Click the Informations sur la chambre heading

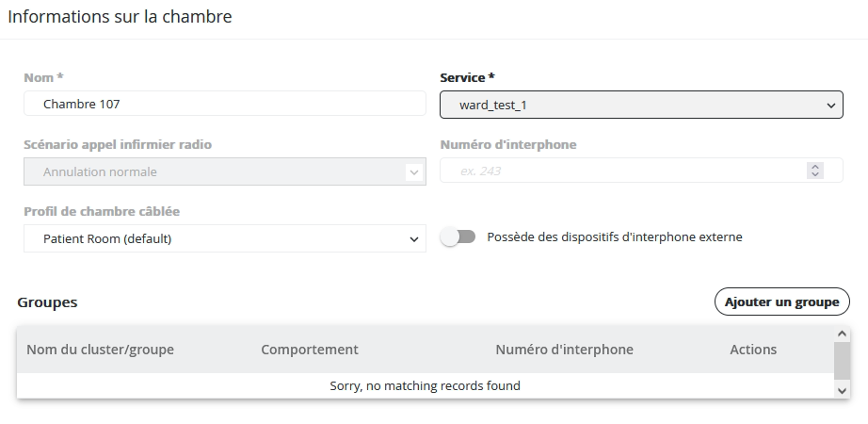(x=120, y=17)
